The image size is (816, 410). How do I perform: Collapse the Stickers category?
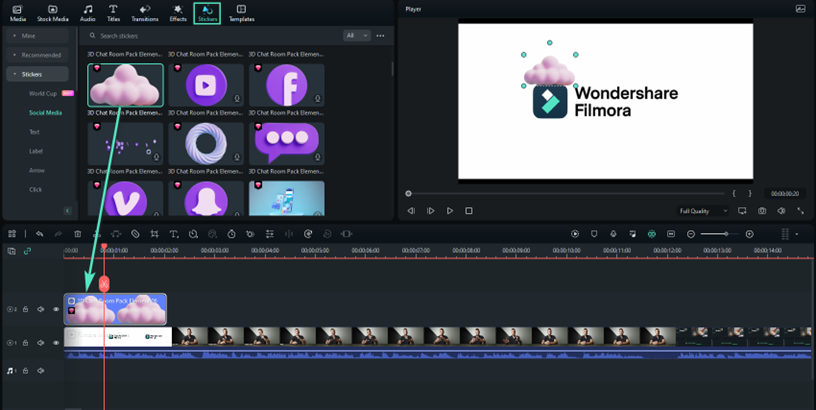[37, 74]
